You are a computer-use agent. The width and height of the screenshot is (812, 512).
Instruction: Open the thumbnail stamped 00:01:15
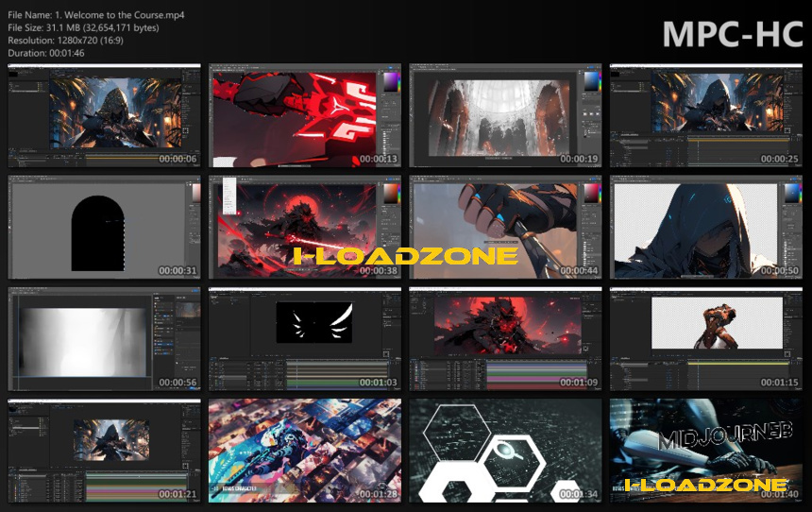click(x=706, y=339)
